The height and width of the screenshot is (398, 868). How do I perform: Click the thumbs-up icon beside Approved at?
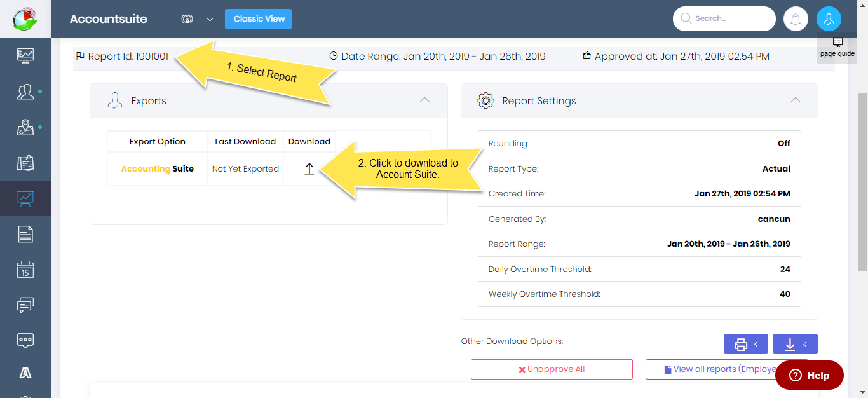coord(587,56)
